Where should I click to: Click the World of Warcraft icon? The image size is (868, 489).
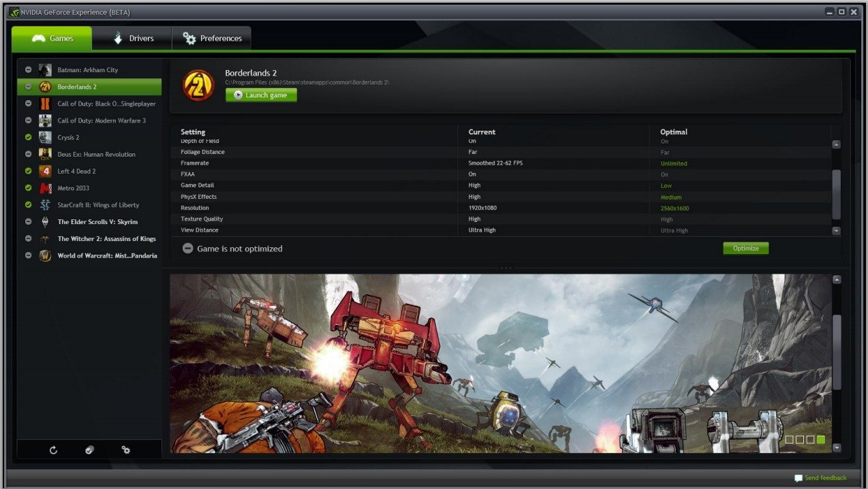pyautogui.click(x=45, y=256)
